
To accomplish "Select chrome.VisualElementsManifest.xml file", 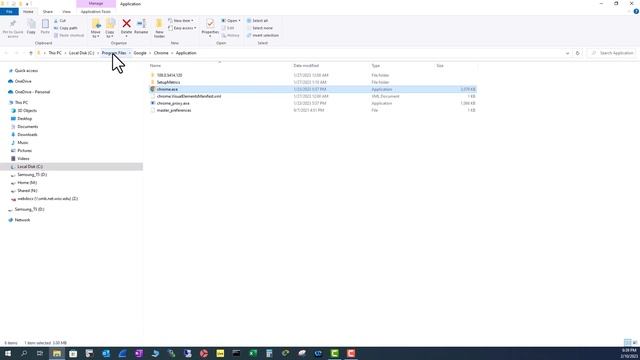I will pyautogui.click(x=189, y=97).
